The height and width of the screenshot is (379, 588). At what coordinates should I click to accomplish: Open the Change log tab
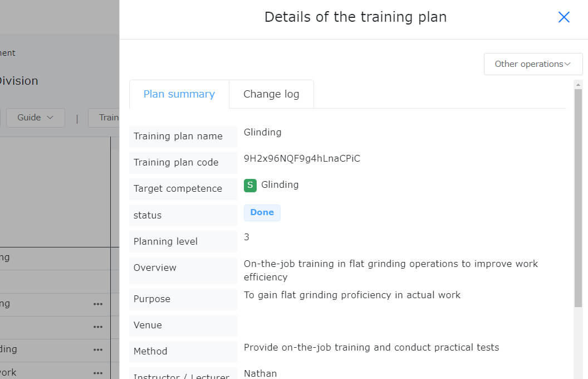coord(271,94)
